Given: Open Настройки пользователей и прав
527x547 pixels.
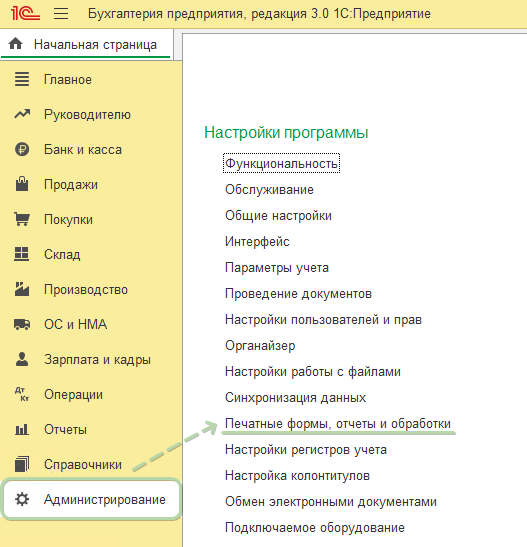Looking at the screenshot, I should 323,320.
